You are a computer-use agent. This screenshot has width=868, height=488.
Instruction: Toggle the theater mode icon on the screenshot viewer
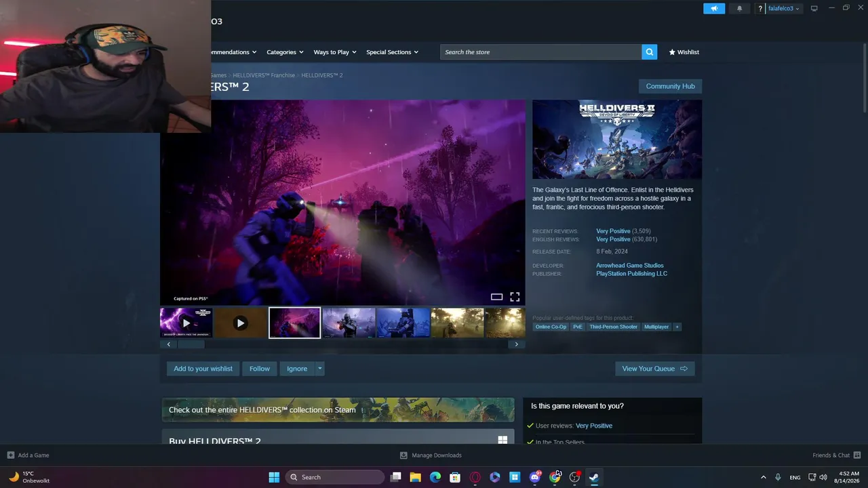click(496, 297)
